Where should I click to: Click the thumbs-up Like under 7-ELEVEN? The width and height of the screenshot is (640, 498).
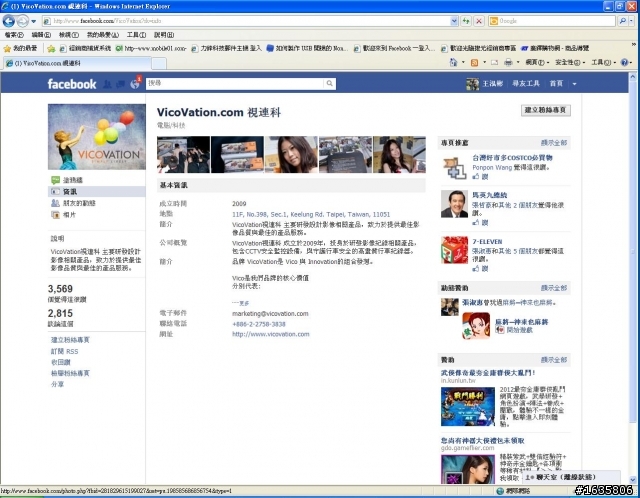pos(480,269)
